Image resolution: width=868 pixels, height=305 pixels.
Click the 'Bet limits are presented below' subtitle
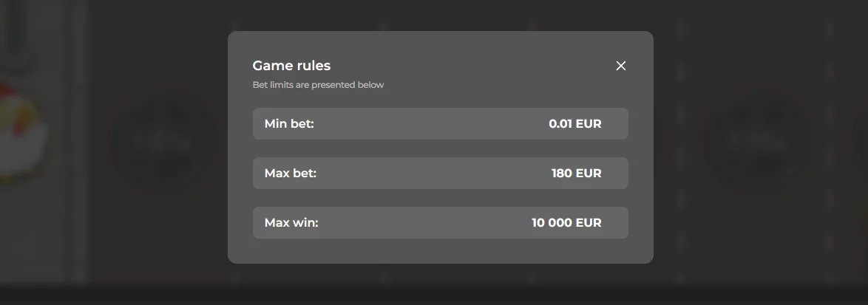tap(318, 85)
